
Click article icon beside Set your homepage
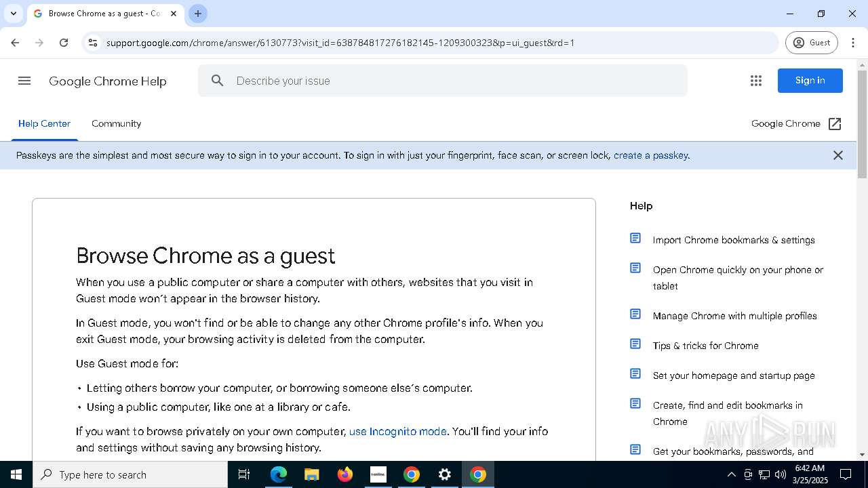(x=635, y=373)
